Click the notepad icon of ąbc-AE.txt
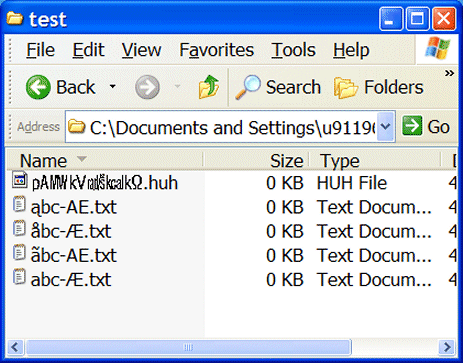463x363 pixels. (19, 204)
